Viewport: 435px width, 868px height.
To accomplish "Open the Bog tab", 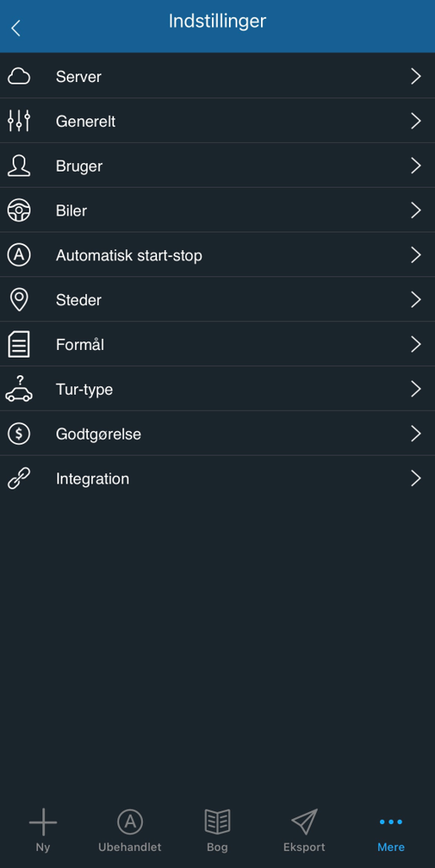I will pos(217,830).
